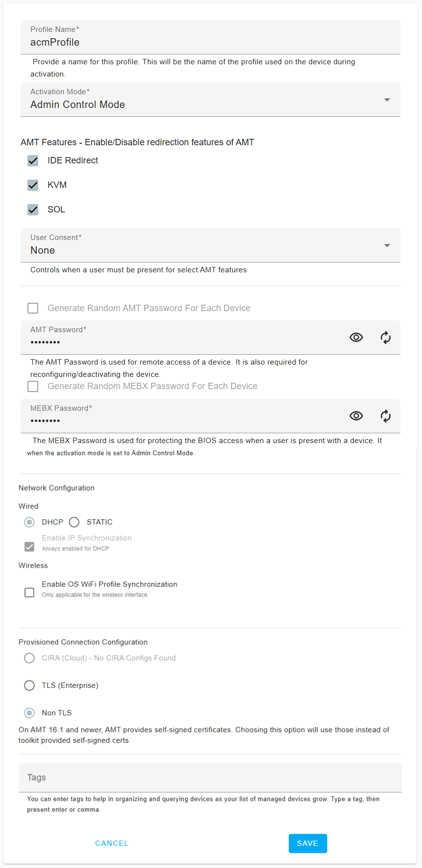
Task: Show the AMT Password using the eye icon
Action: point(356,337)
